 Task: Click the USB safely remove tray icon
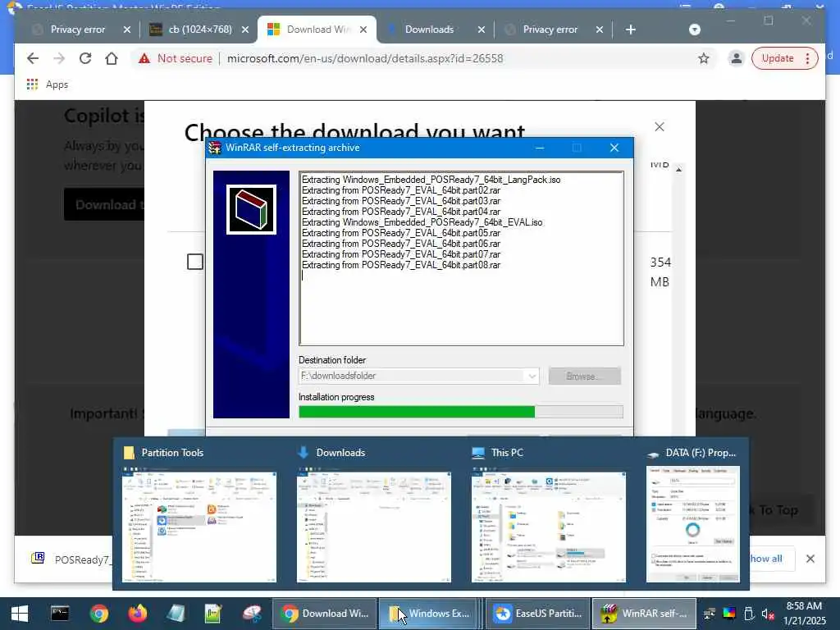click(x=749, y=614)
